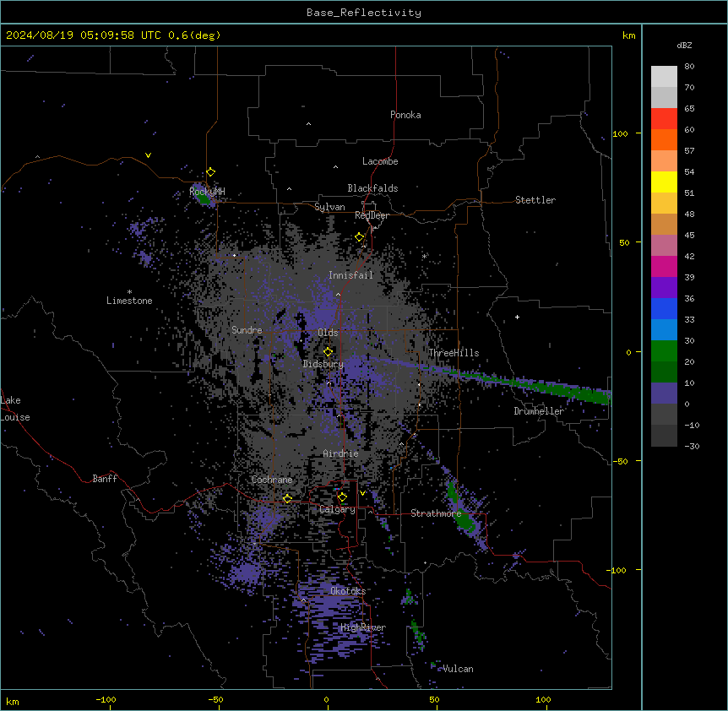The height and width of the screenshot is (711, 728).
Task: Click the Base_Reflectivity title
Action: [x=364, y=13]
